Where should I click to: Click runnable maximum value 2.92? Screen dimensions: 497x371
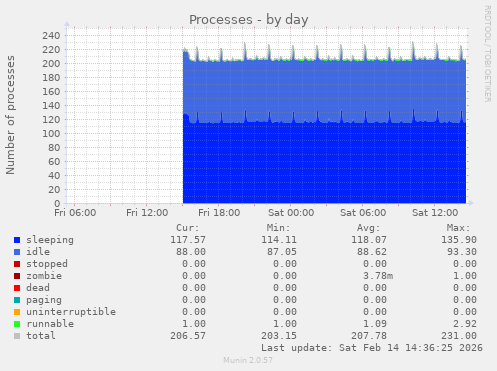pyautogui.click(x=465, y=324)
